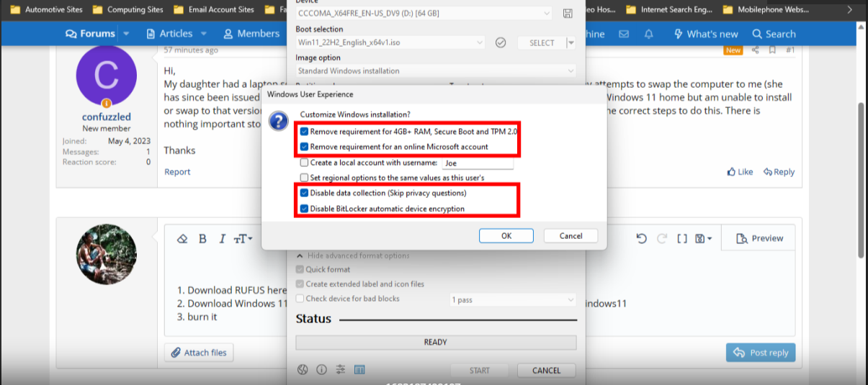Click the Rufus language globe icon
Screen dimensions: 868x385
click(x=303, y=370)
